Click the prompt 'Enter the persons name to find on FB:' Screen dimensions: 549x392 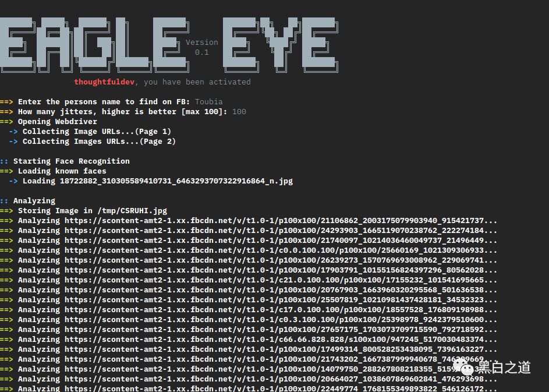[104, 101]
